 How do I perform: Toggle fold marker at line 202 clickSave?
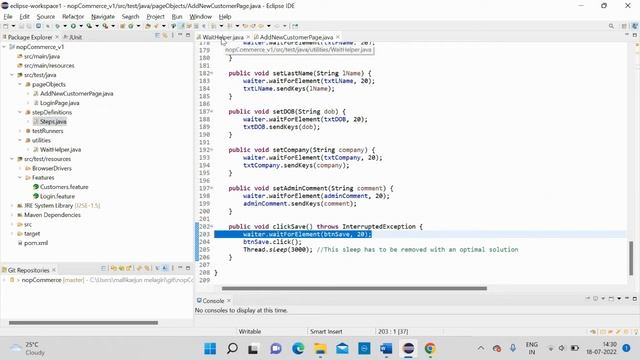(212, 227)
